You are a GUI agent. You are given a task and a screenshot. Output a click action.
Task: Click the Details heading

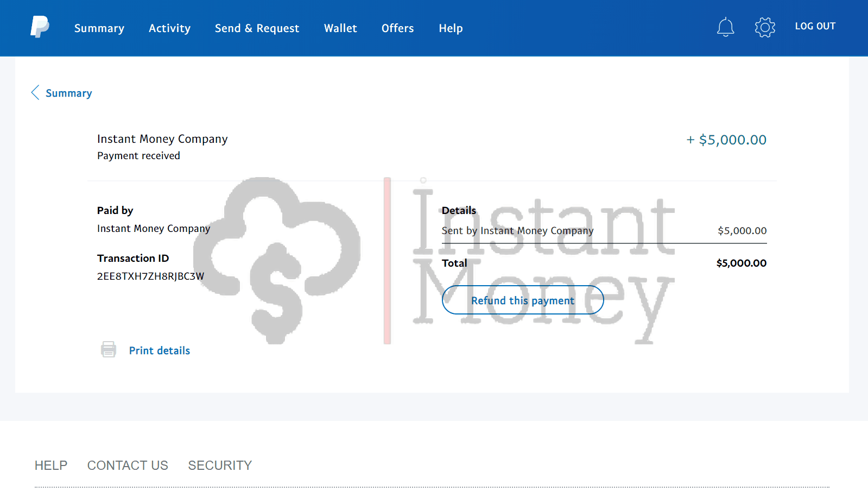pos(459,210)
